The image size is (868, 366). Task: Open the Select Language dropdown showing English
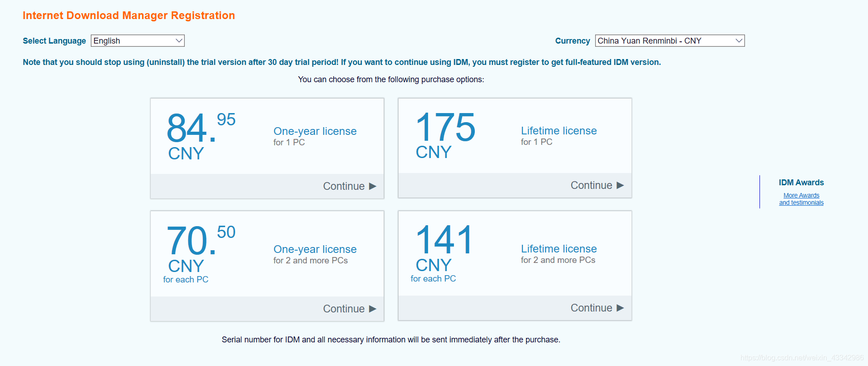(138, 41)
